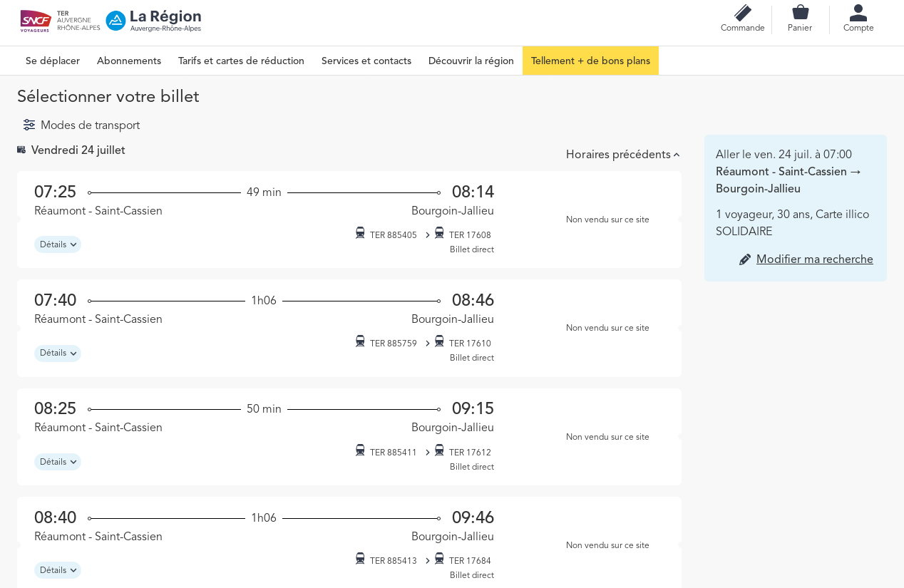Click the 1 voyageur, 30 ans summary text
904x588 pixels.
pyautogui.click(x=792, y=223)
